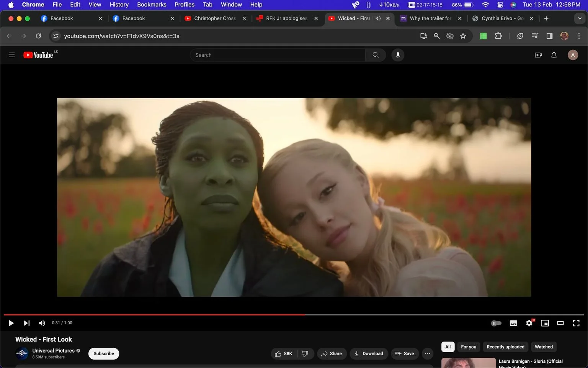The width and height of the screenshot is (588, 368).
Task: Turn on subtitles/closed captions
Action: tap(513, 323)
